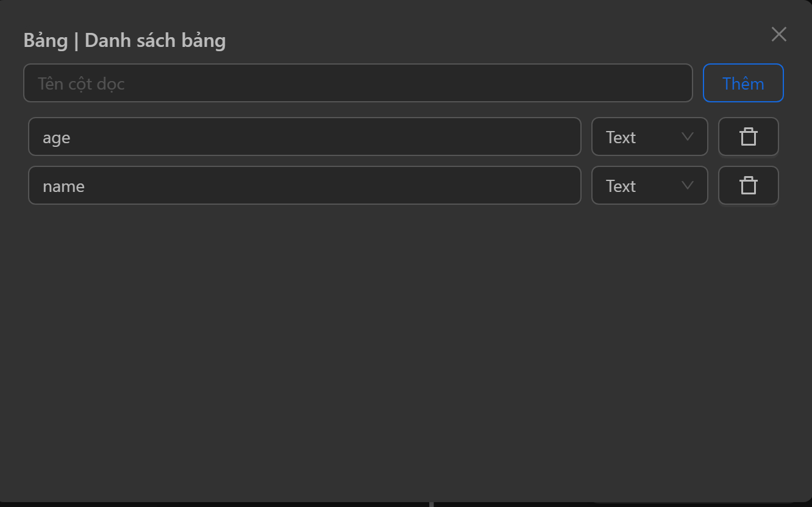The width and height of the screenshot is (812, 507).
Task: Click the Thêm button to add column
Action: 743,83
